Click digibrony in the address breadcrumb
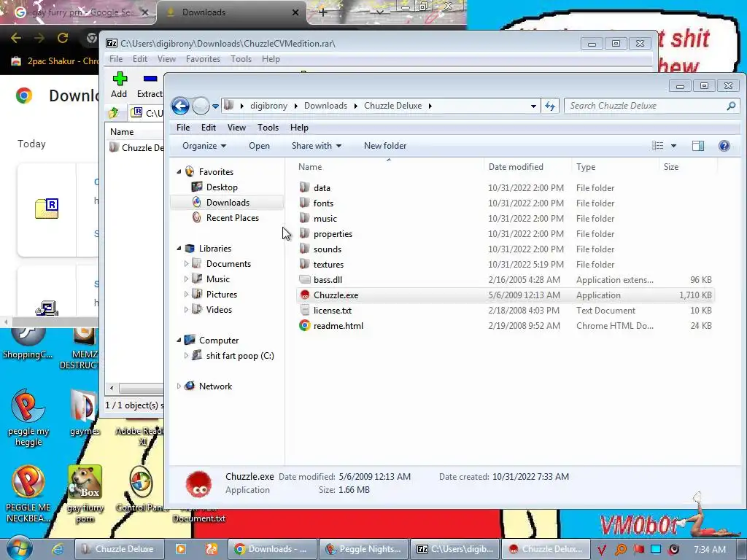 268,106
